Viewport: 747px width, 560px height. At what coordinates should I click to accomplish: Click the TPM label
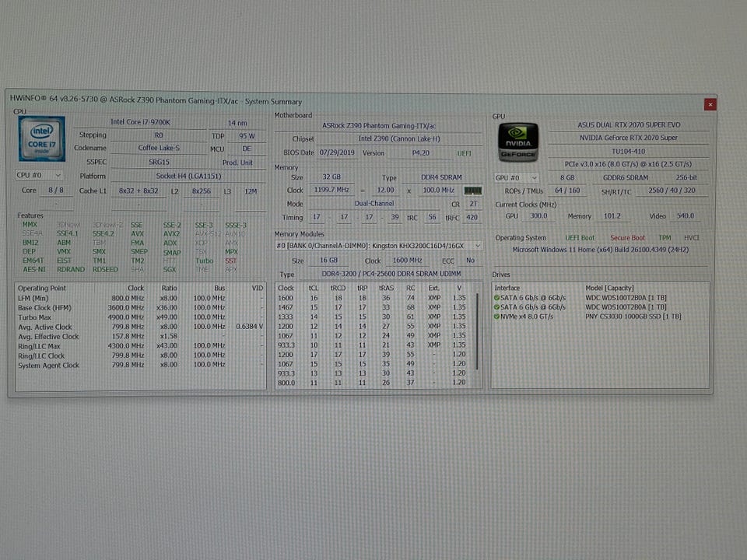[665, 238]
